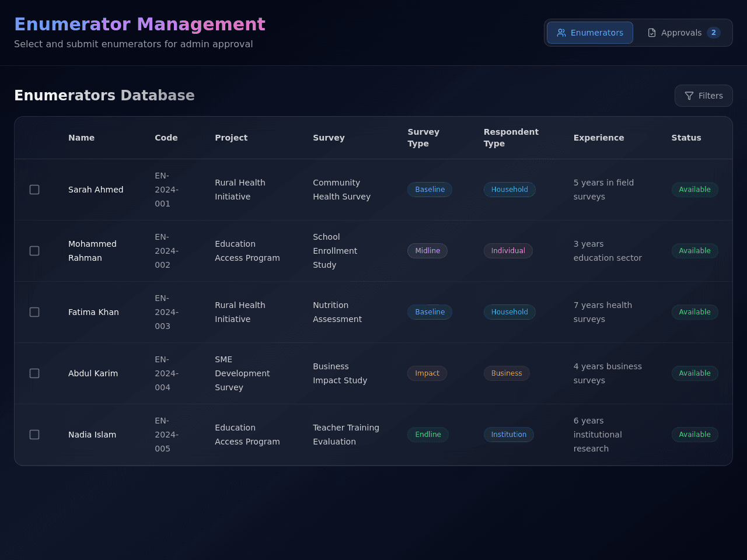This screenshot has height=560, width=747.
Task: Click '4 years business surveys' text
Action: pyautogui.click(x=608, y=373)
